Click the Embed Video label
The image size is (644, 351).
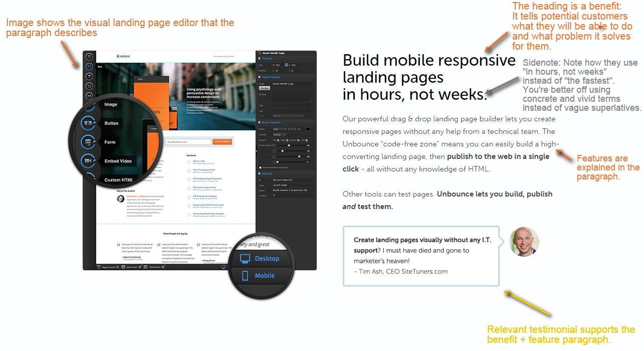[118, 161]
